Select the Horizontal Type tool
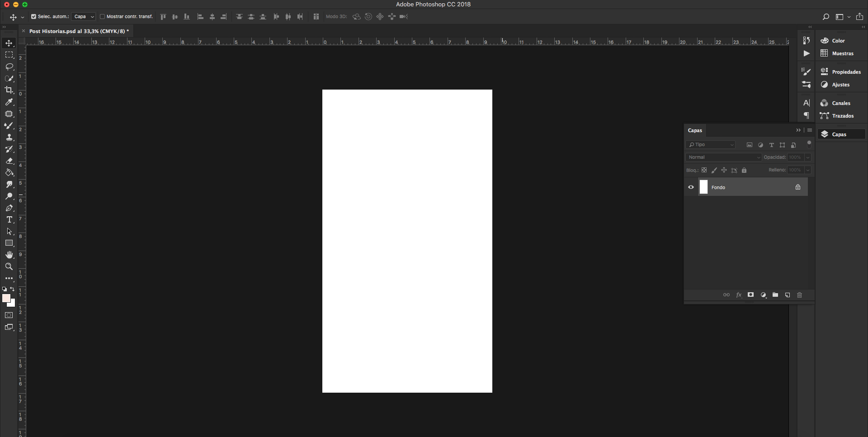This screenshot has width=868, height=437. coord(9,220)
